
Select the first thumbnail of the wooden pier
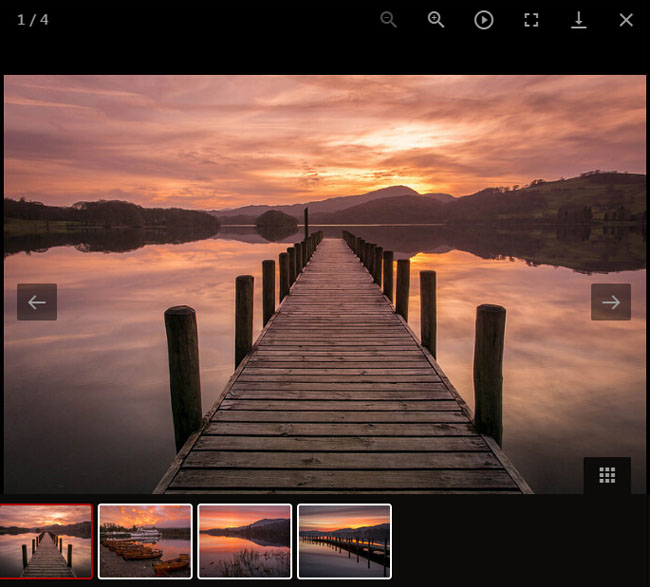pos(46,541)
